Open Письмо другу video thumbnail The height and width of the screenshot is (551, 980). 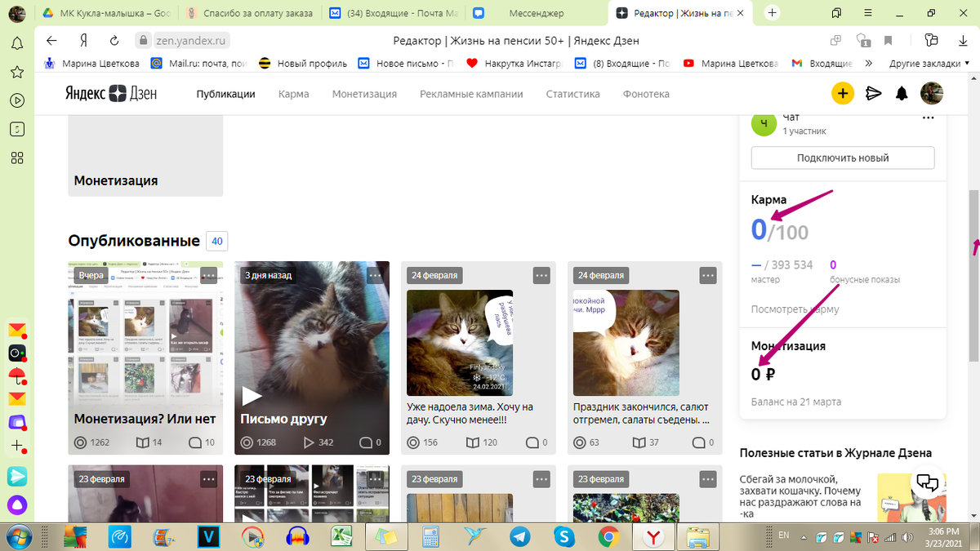pos(312,358)
